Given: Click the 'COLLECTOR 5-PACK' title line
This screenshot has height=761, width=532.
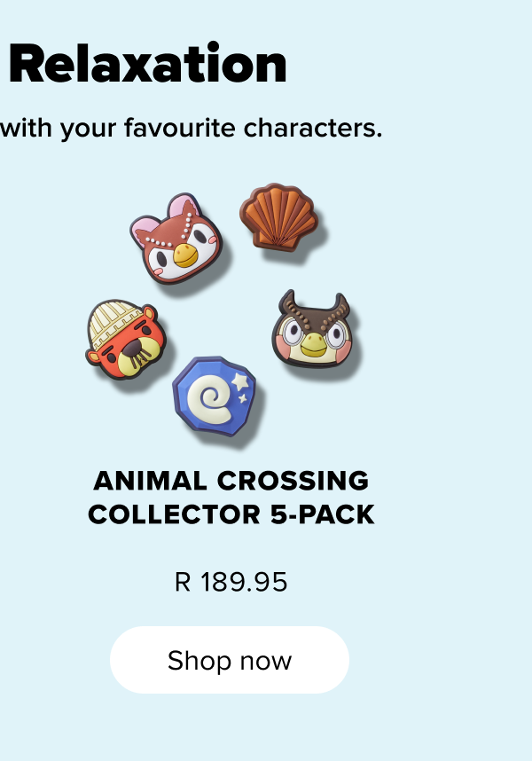Looking at the screenshot, I should (231, 514).
